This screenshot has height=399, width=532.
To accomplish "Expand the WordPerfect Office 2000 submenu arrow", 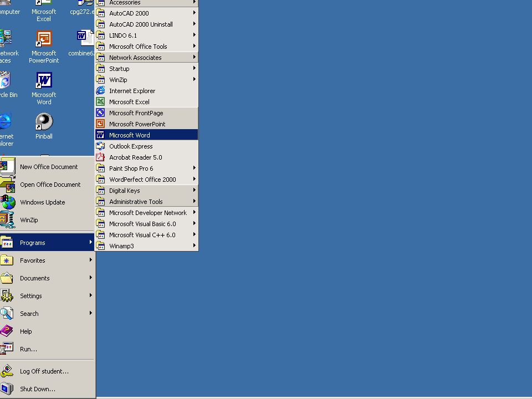I will tap(195, 179).
